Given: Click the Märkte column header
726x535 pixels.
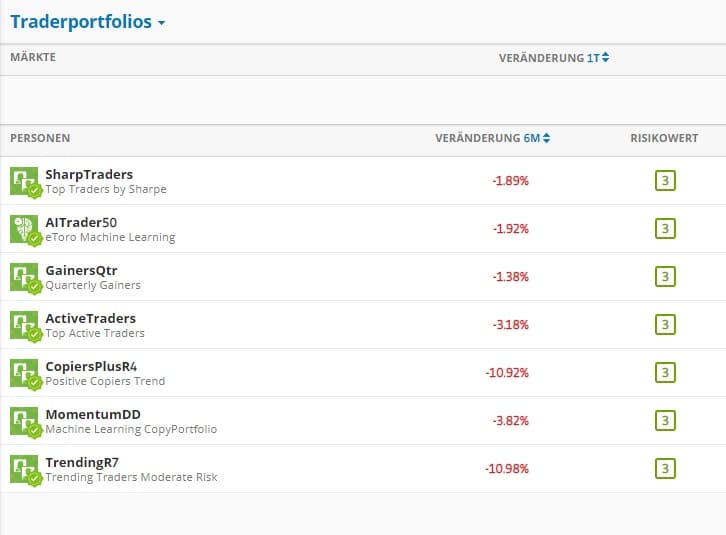Looking at the screenshot, I should click(x=33, y=58).
